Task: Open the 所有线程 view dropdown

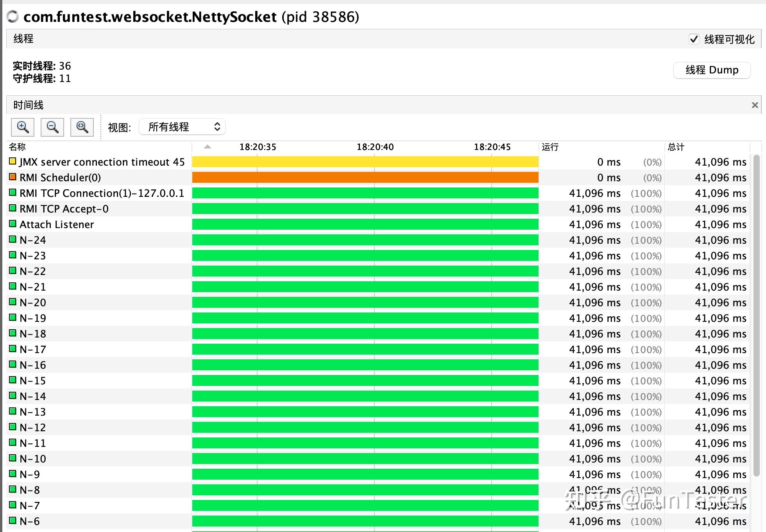Action: [182, 127]
